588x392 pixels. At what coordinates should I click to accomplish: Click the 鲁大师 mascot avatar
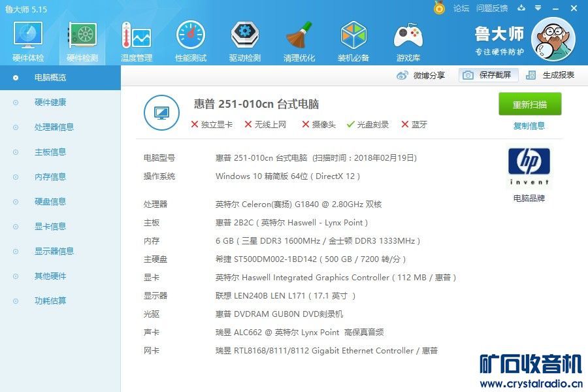pyautogui.click(x=553, y=39)
